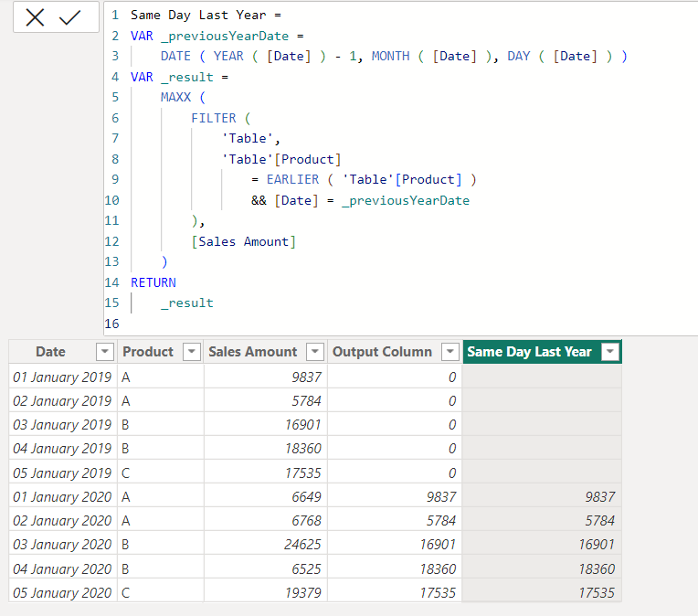This screenshot has height=616, width=698.
Task: Cancel the formula with the X icon
Action: pos(35,17)
